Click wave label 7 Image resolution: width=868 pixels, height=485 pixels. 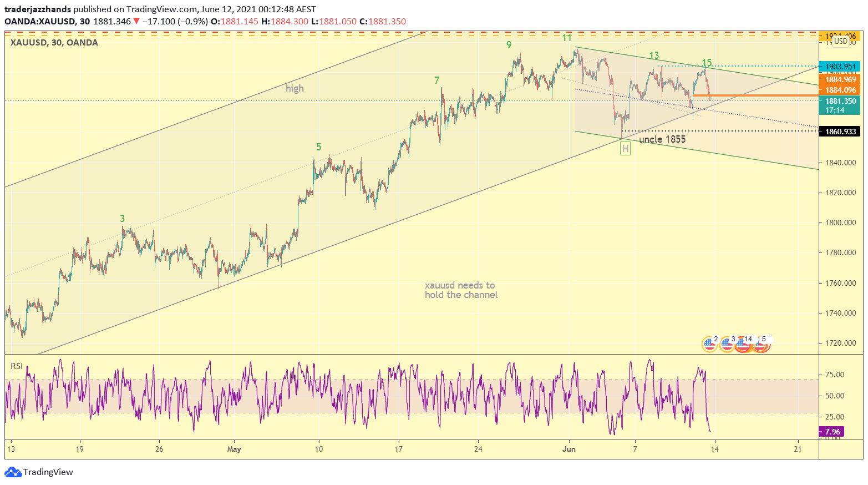pyautogui.click(x=437, y=80)
